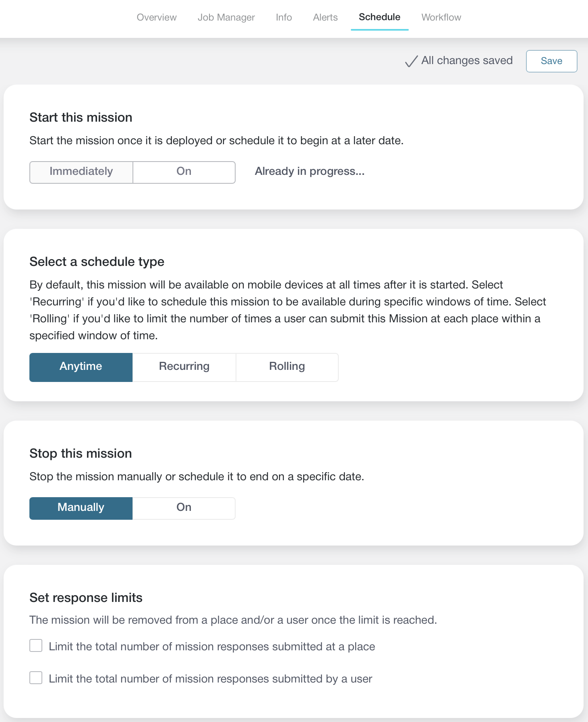Set mission to stop Manually
Screen dimensions: 588x722
coord(81,508)
